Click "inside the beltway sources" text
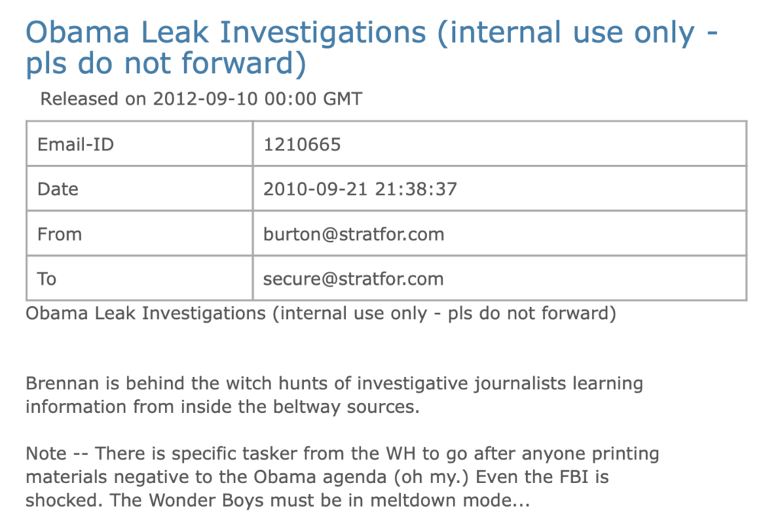 [x=299, y=407]
